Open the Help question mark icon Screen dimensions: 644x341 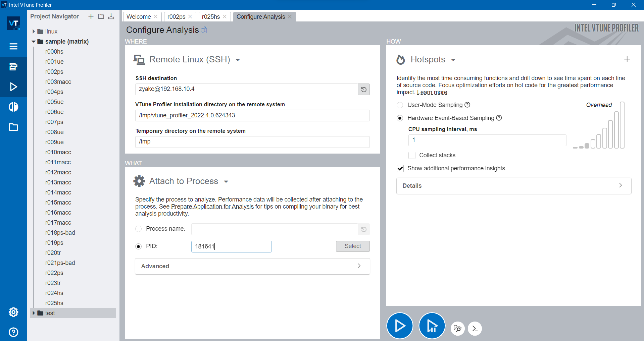(x=13, y=332)
